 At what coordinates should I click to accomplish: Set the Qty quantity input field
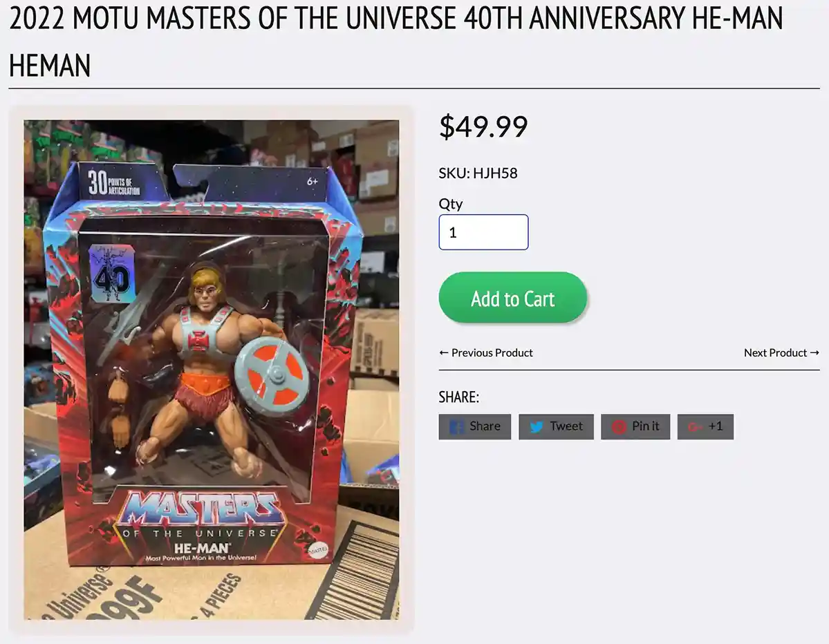click(x=483, y=232)
